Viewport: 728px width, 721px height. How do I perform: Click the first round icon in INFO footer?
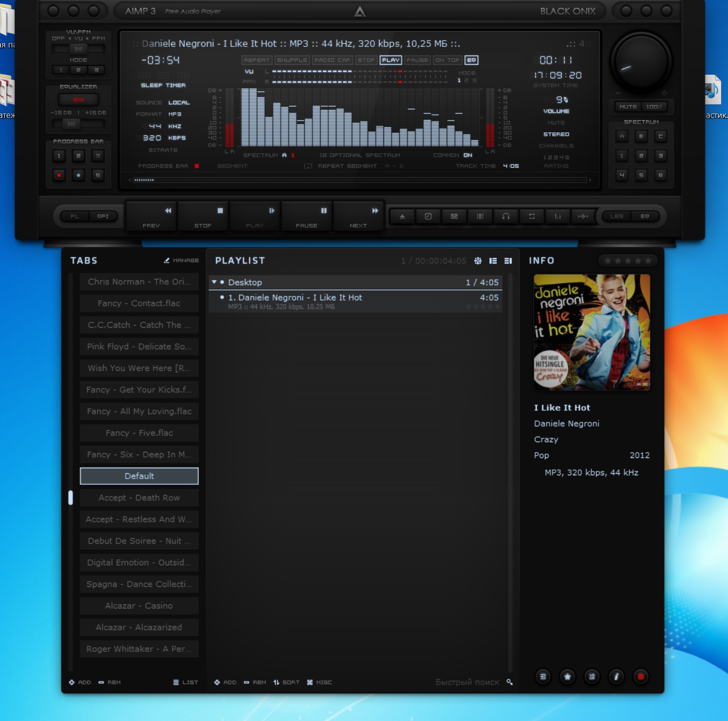point(543,676)
